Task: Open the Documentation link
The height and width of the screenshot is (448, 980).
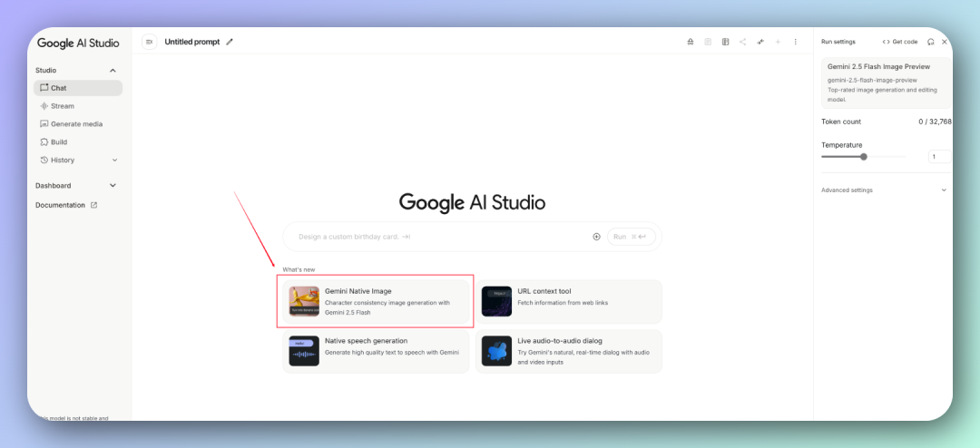Action: pyautogui.click(x=66, y=205)
